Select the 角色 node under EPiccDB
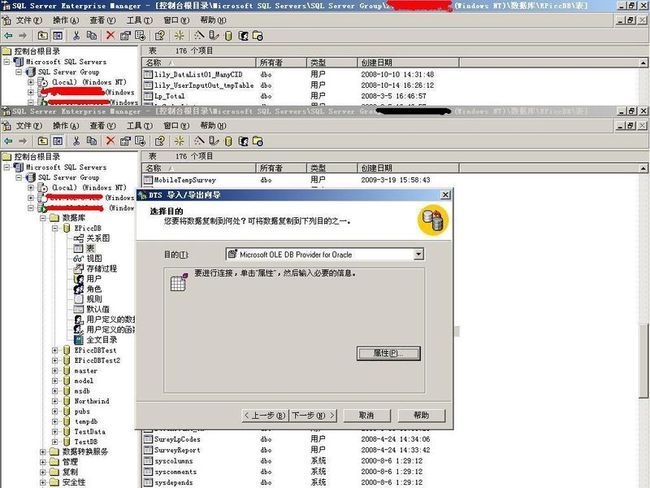 (94, 289)
